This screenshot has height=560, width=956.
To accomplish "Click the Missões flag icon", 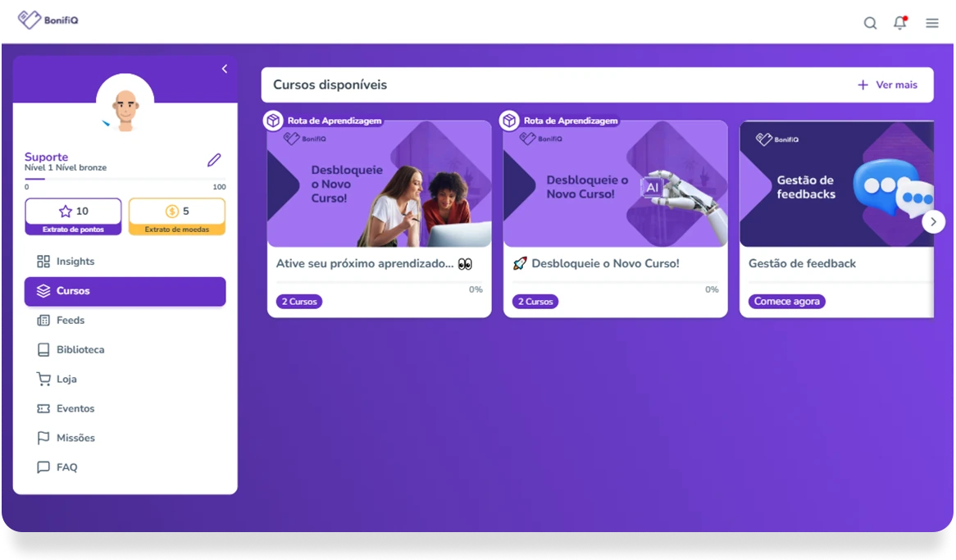I will click(43, 437).
